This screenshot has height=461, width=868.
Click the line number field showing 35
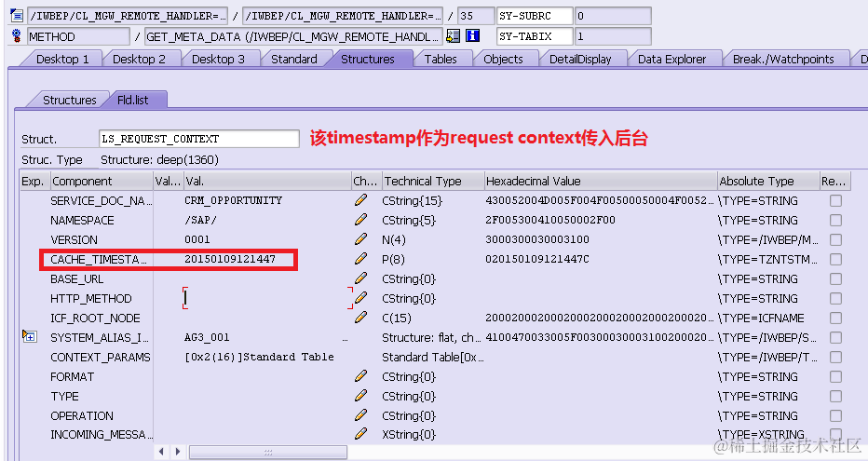(476, 16)
